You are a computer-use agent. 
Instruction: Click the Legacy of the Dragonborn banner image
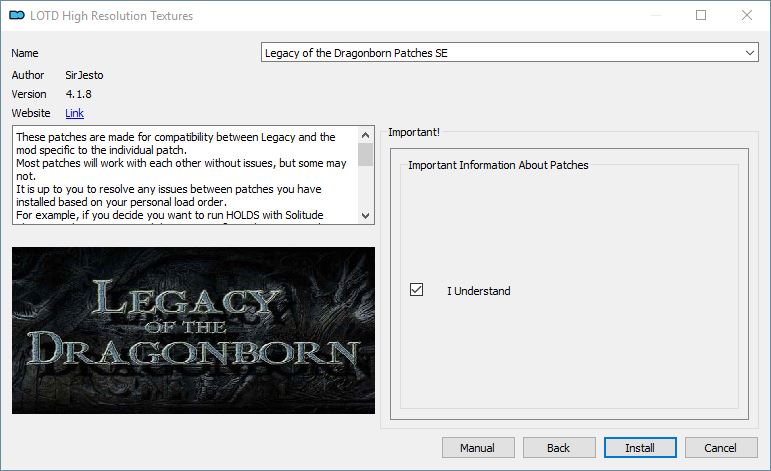(x=193, y=330)
